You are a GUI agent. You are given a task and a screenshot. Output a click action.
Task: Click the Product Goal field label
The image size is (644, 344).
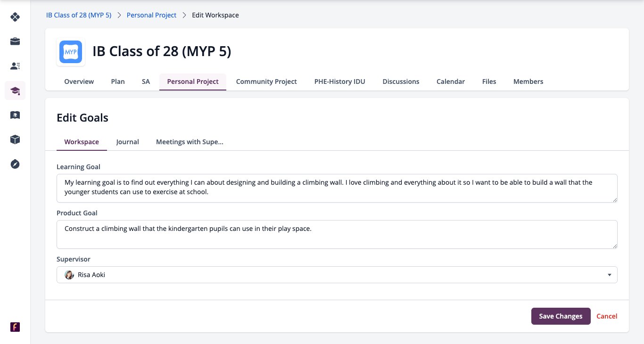77,213
